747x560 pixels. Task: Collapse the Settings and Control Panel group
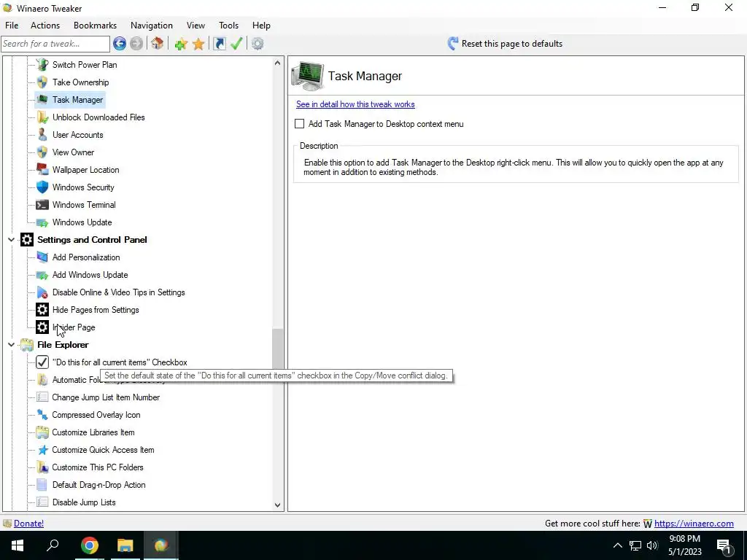(x=11, y=239)
